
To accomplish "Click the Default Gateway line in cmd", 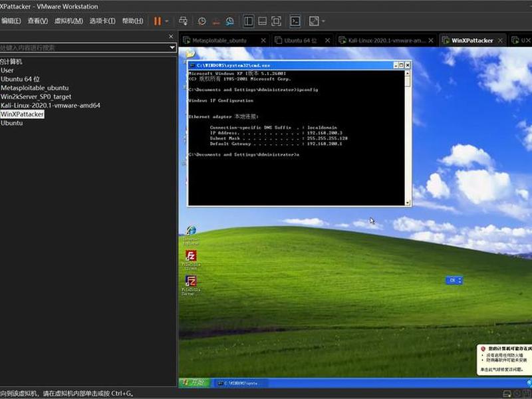I will click(x=276, y=144).
